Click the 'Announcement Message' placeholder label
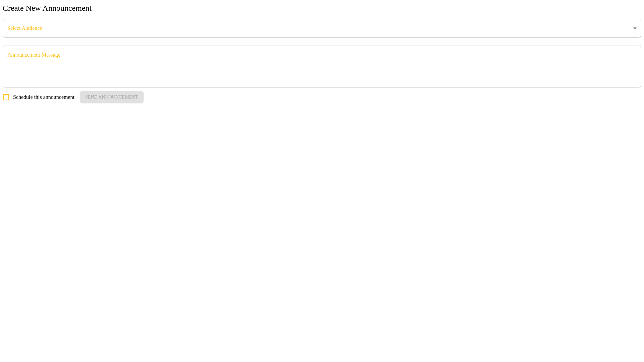Screen dimensions: 644x362 [x=34, y=55]
